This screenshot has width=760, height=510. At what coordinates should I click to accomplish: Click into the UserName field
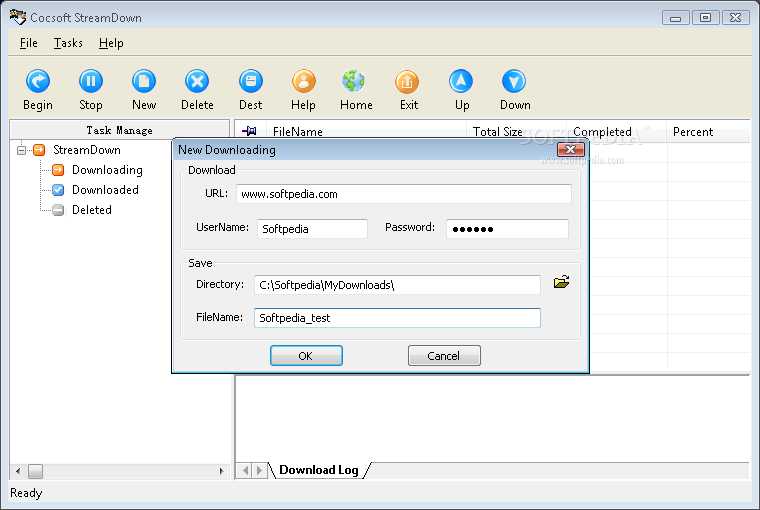tap(312, 229)
